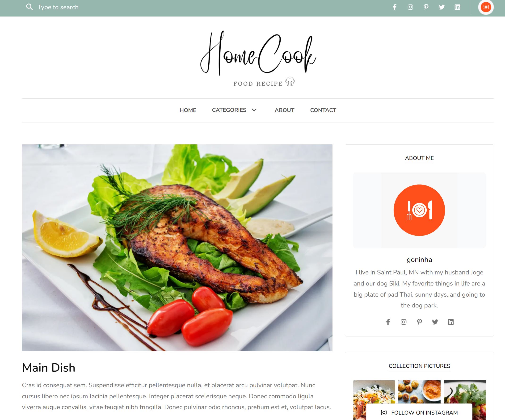Click the CONTACT link in navigation
505x420 pixels.
(x=323, y=110)
